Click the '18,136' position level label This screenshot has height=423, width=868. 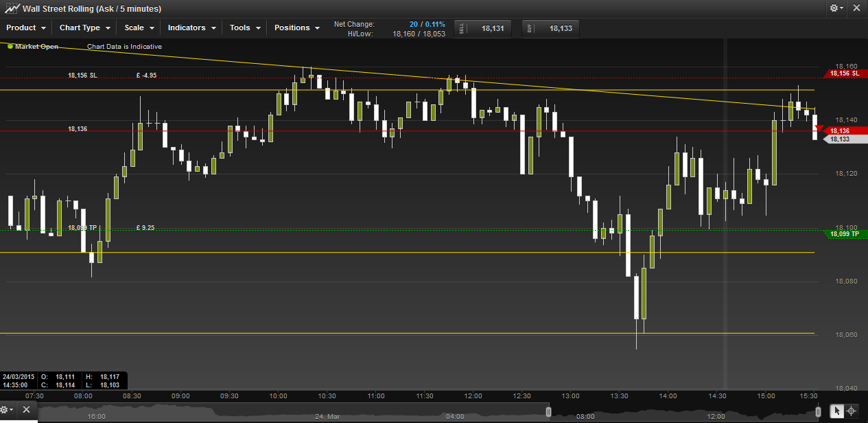click(x=78, y=129)
